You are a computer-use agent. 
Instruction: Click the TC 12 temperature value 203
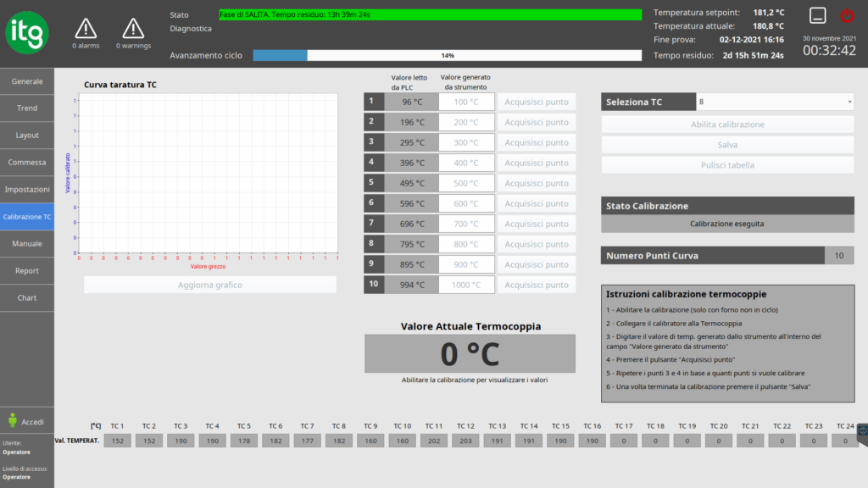[465, 441]
